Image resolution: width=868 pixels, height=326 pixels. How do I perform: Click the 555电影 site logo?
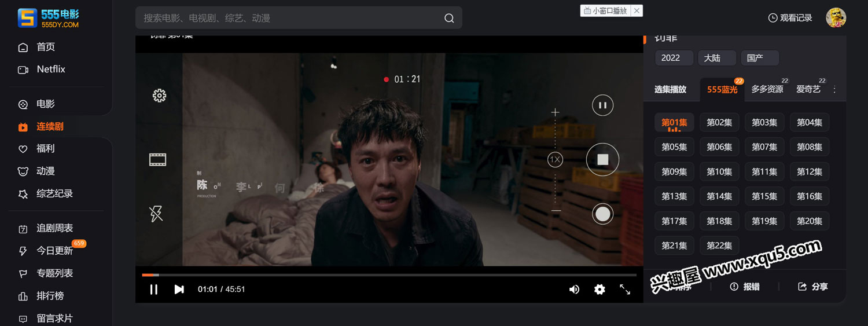tap(48, 19)
